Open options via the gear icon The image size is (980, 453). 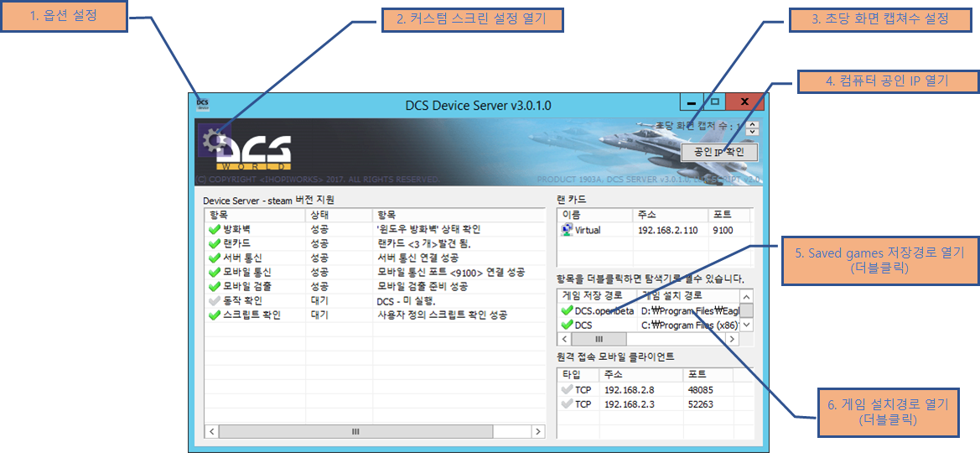click(x=215, y=139)
